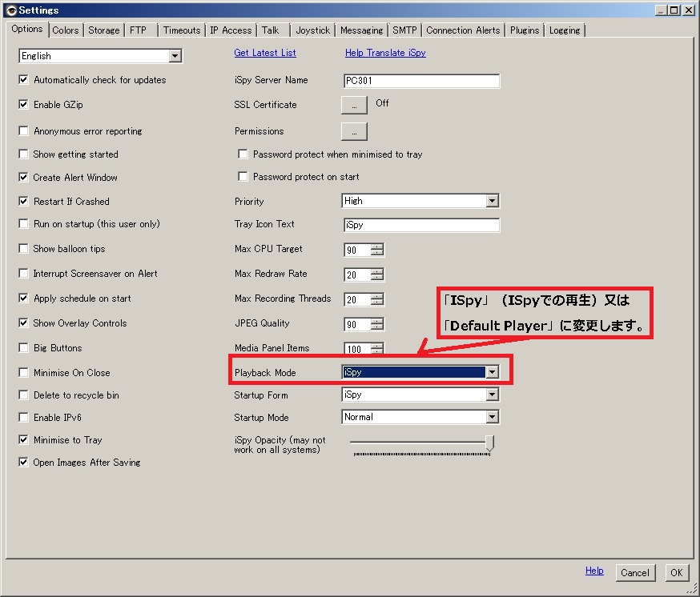Viewport: 700px width, 597px height.
Task: Switch to the Plugins tab
Action: 525,30
